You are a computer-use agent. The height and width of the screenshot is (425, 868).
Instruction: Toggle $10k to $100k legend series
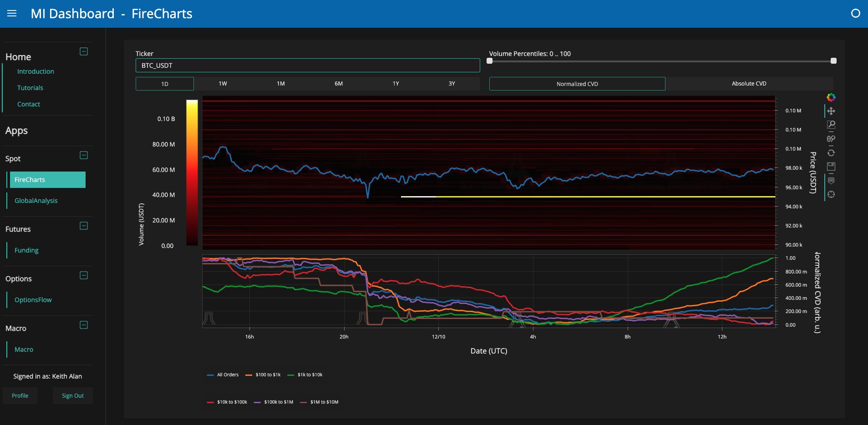tap(227, 402)
